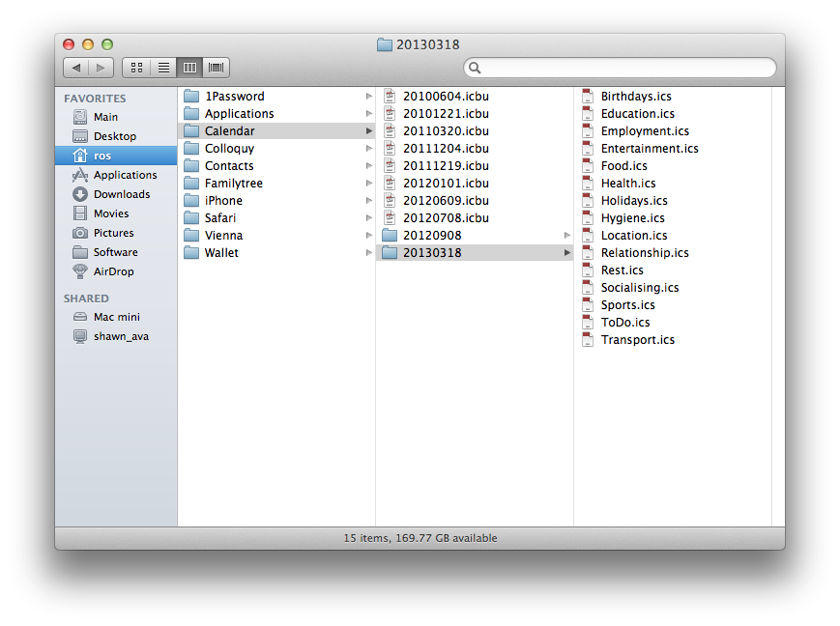Screen dimensions: 840x626
Task: Expand Familytree folder arrow
Action: pos(368,184)
